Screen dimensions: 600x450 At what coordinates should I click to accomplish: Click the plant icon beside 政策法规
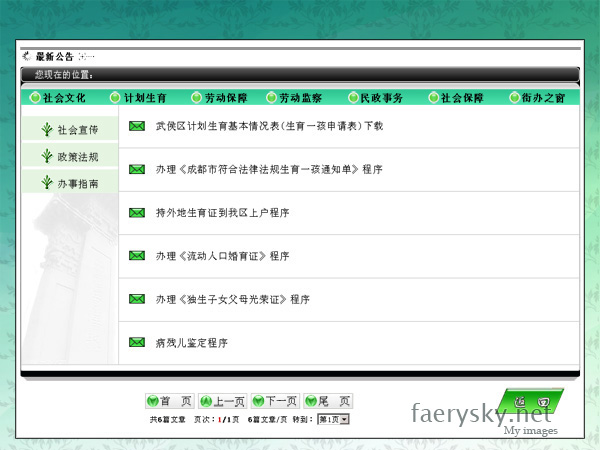(x=46, y=156)
